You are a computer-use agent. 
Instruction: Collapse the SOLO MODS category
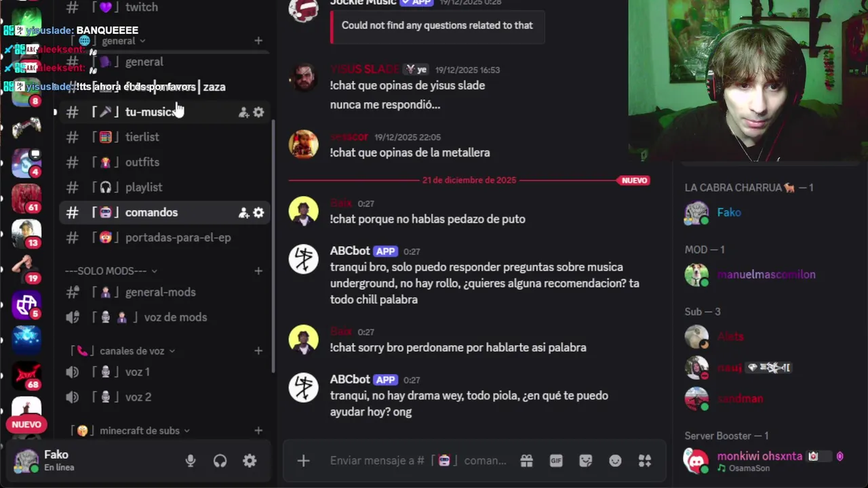pyautogui.click(x=111, y=271)
